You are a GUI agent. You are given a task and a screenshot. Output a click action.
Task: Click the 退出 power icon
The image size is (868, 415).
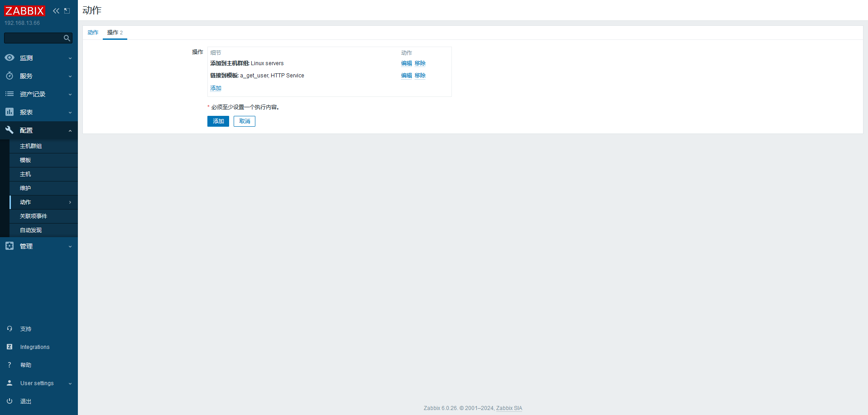pyautogui.click(x=10, y=401)
